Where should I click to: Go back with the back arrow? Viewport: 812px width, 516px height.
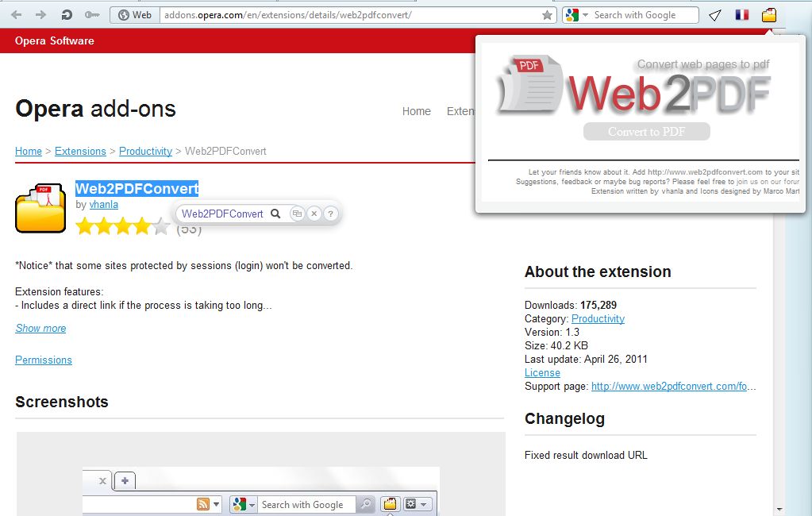(17, 14)
